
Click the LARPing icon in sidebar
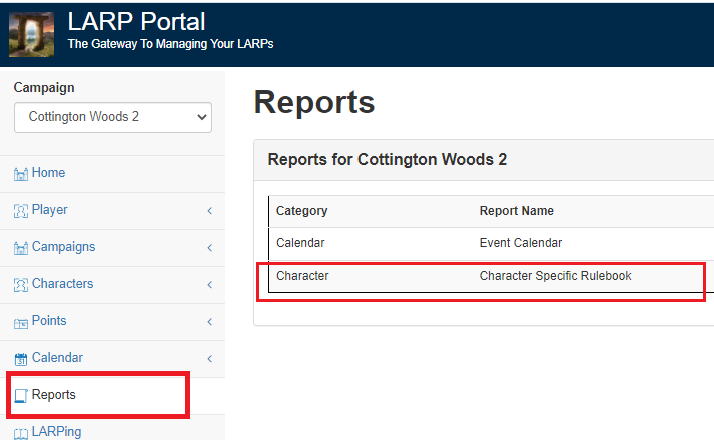click(21, 432)
